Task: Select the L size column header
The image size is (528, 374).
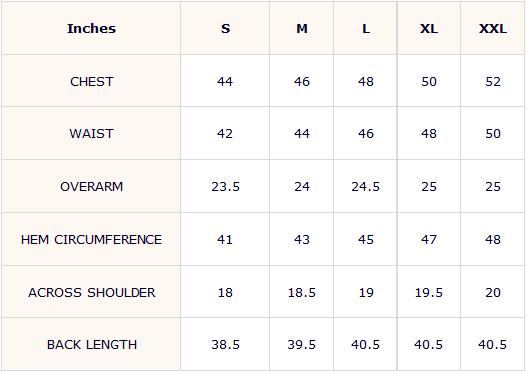Action: click(x=366, y=29)
